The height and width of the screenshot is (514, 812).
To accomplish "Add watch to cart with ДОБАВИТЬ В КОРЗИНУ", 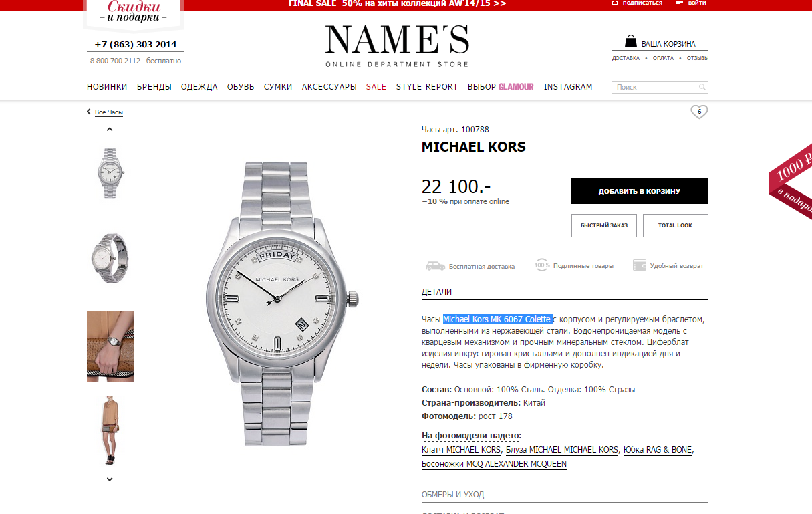I will coord(640,191).
